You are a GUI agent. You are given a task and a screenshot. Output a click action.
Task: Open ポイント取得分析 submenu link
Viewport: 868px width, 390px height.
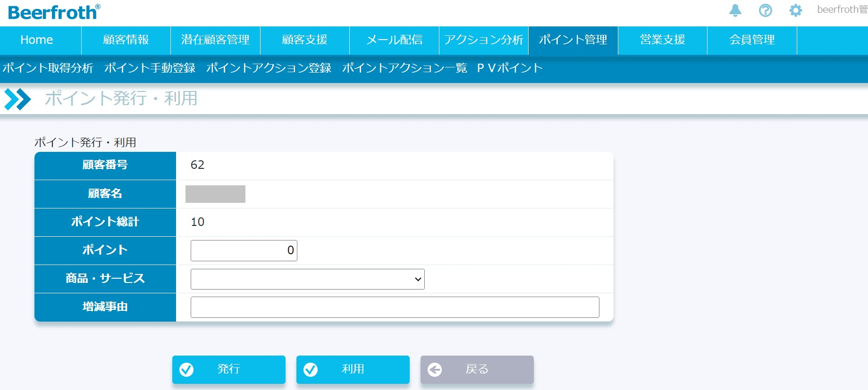tap(48, 68)
